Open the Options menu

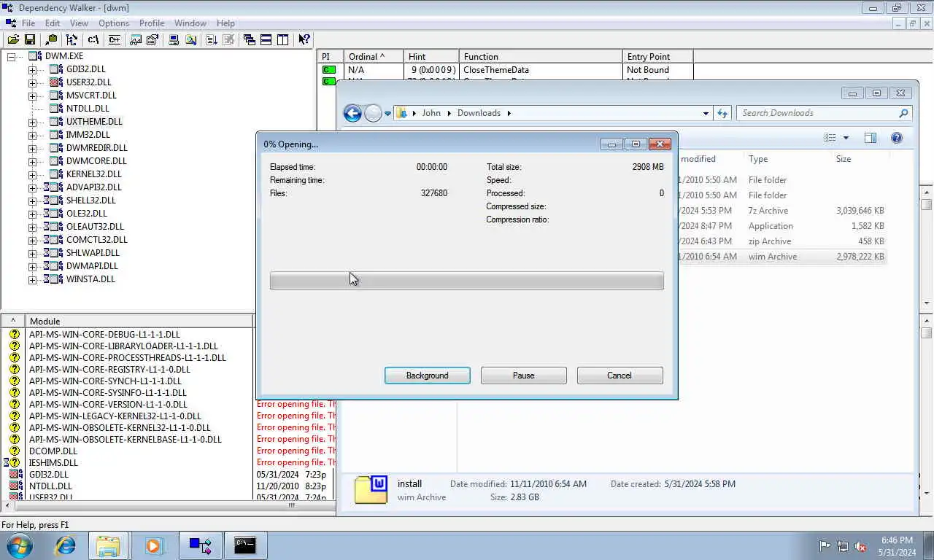pos(114,23)
